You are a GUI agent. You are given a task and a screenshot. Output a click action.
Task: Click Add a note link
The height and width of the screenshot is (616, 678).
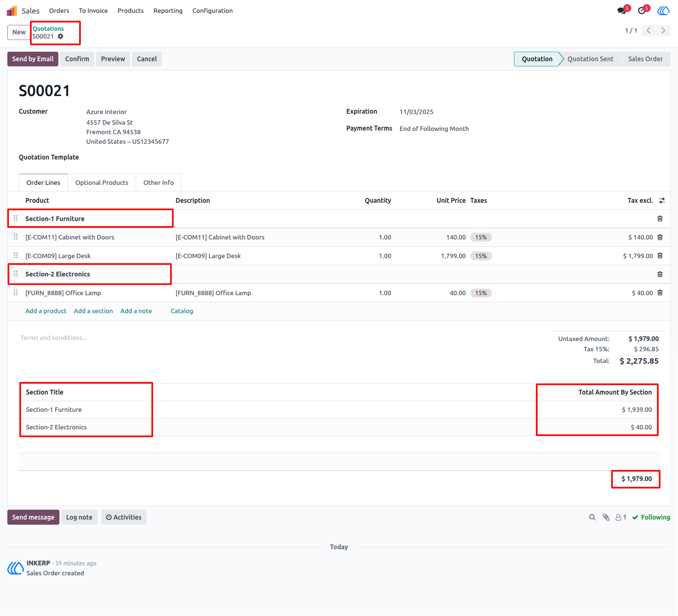136,311
